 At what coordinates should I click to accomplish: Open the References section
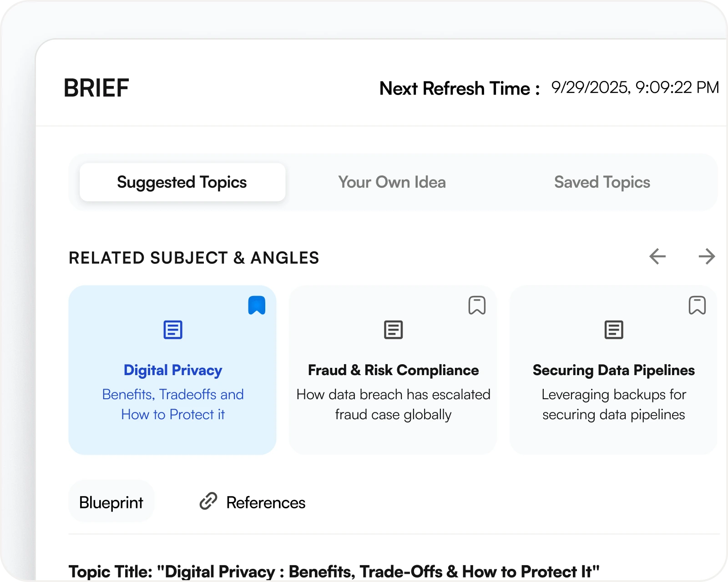tap(266, 502)
